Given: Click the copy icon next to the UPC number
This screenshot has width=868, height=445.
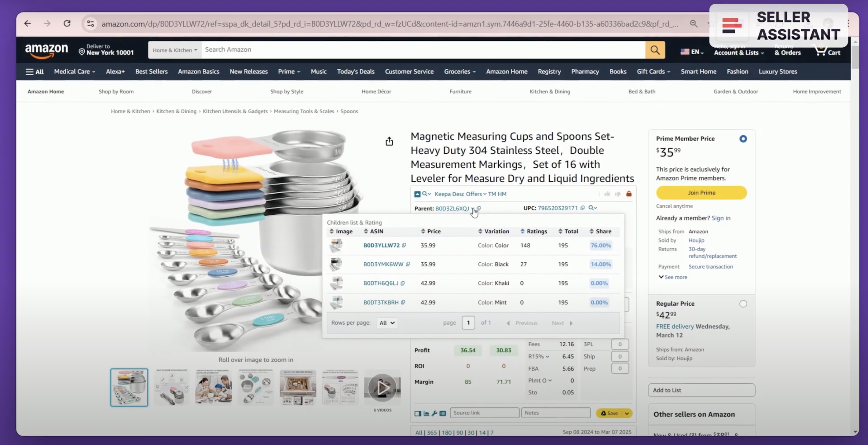Looking at the screenshot, I should (x=583, y=208).
